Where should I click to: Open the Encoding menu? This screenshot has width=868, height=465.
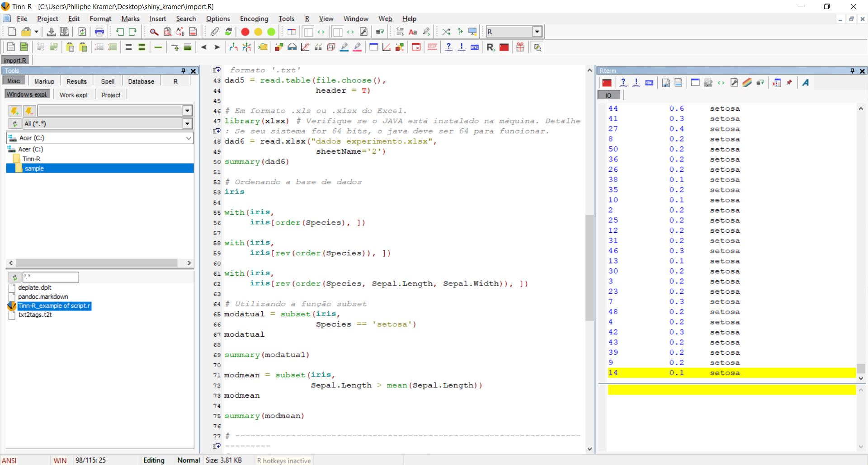(254, 19)
